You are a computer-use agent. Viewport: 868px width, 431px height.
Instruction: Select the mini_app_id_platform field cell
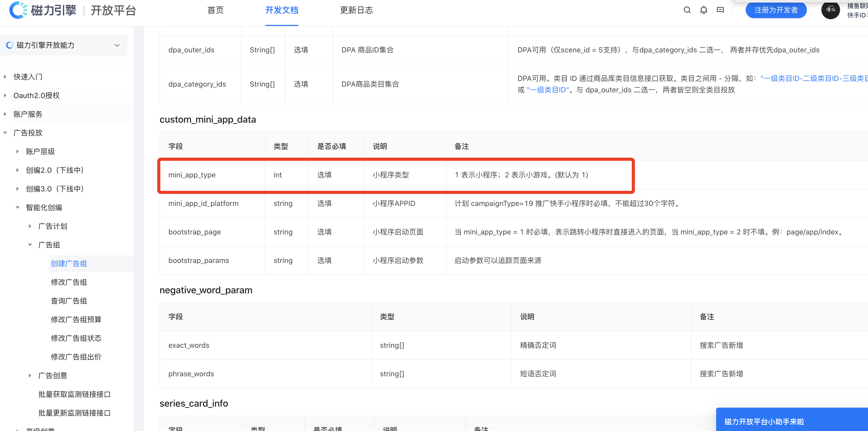(x=212, y=203)
